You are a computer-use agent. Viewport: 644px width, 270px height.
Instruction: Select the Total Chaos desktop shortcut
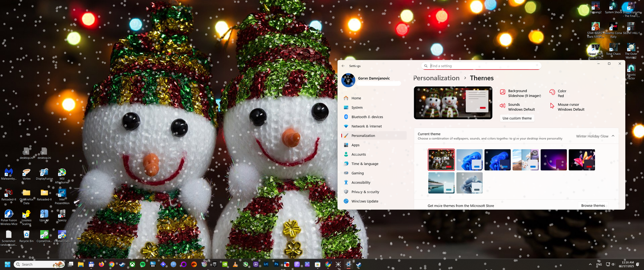tap(613, 50)
